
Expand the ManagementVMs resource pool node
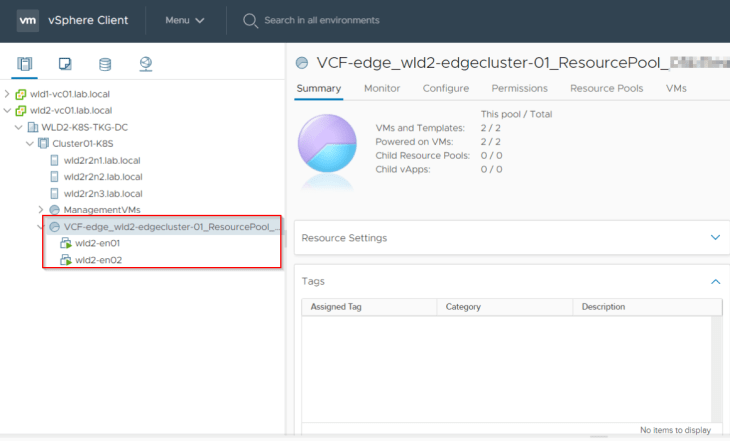pyautogui.click(x=41, y=210)
